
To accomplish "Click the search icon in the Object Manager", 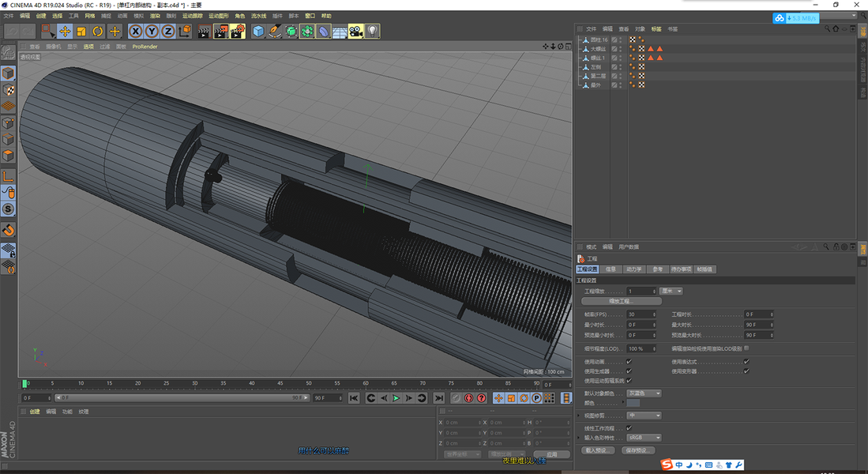I will (827, 28).
